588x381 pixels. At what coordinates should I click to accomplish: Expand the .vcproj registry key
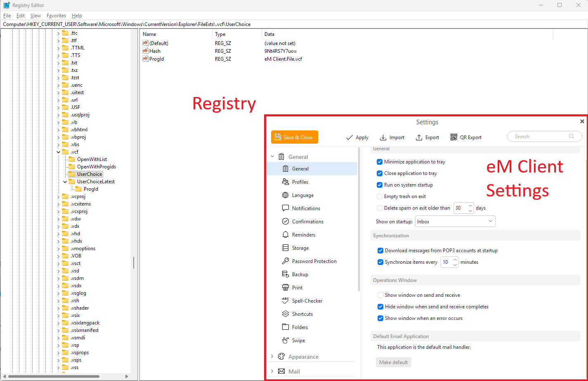[x=58, y=196]
